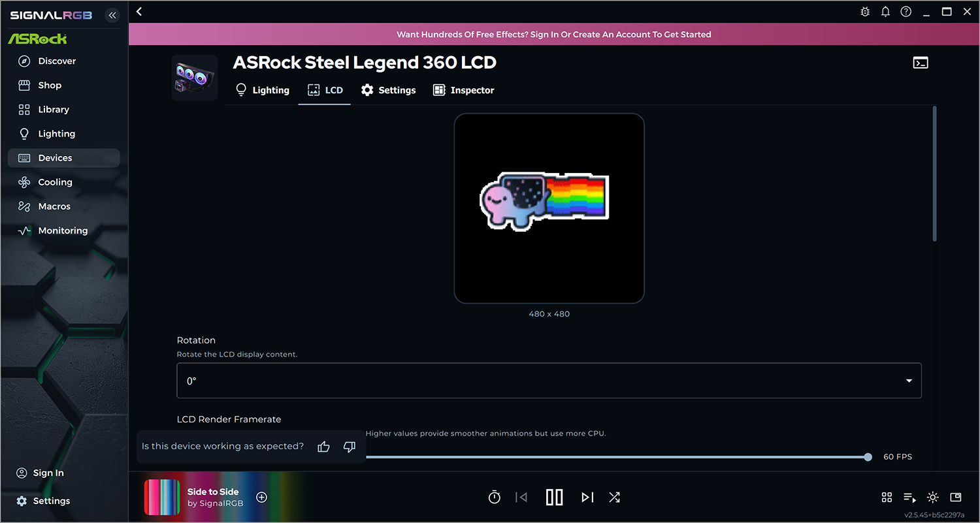Switch to the device Lighting tab
The height and width of the screenshot is (523, 980).
tap(262, 90)
